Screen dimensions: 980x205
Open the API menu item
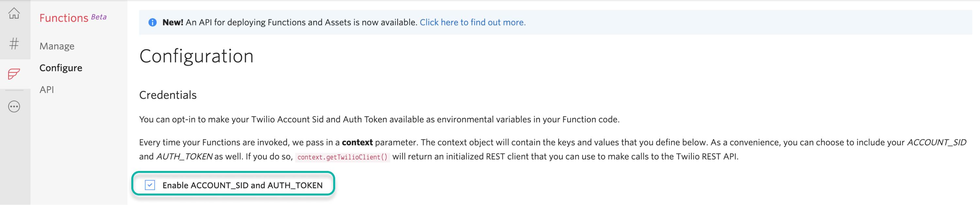point(47,89)
